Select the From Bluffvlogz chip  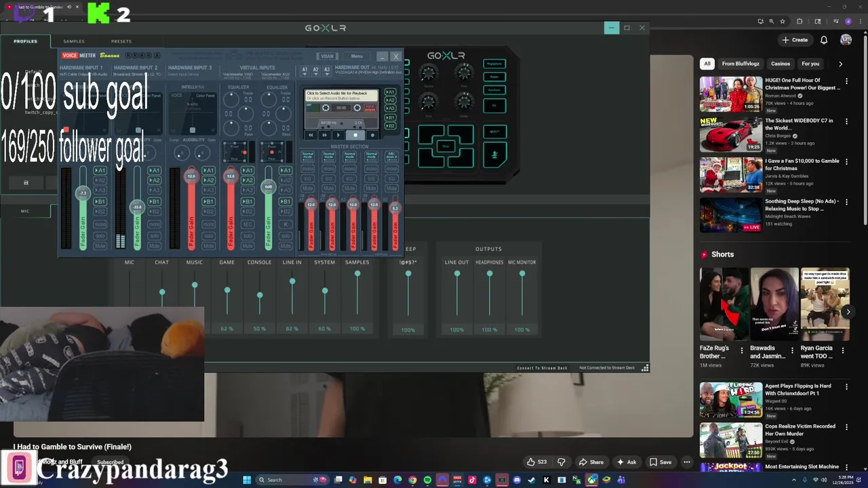pyautogui.click(x=741, y=64)
